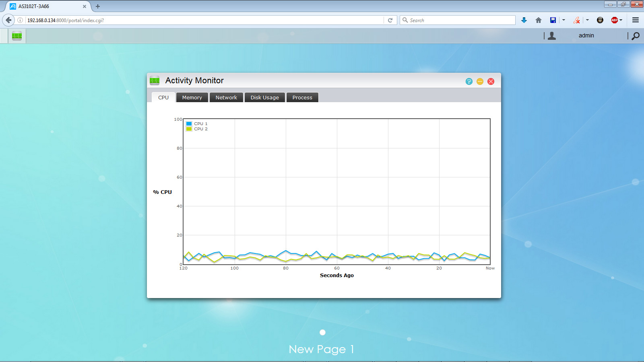
Task: Open the Activity Monitor taskbar icon
Action: [17, 36]
